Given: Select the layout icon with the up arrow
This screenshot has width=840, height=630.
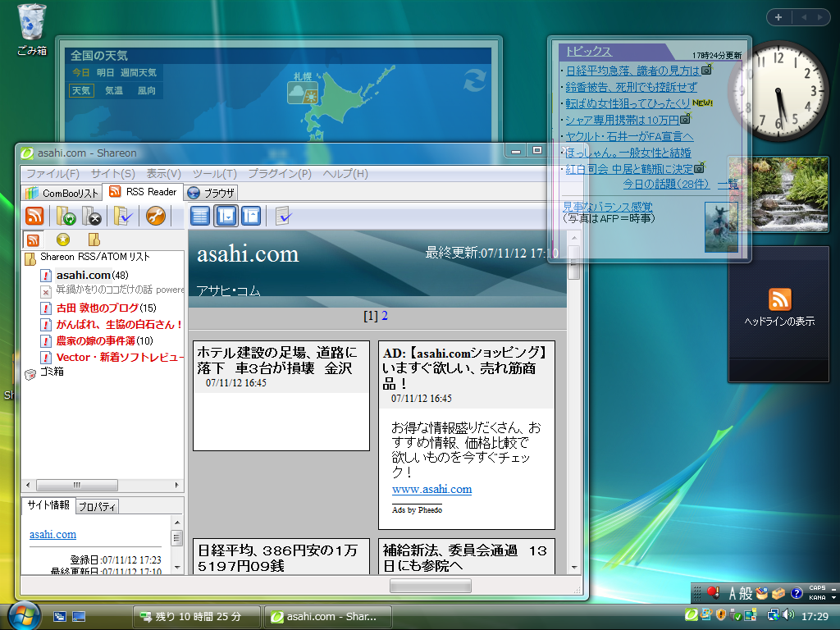Looking at the screenshot, I should click(x=251, y=216).
